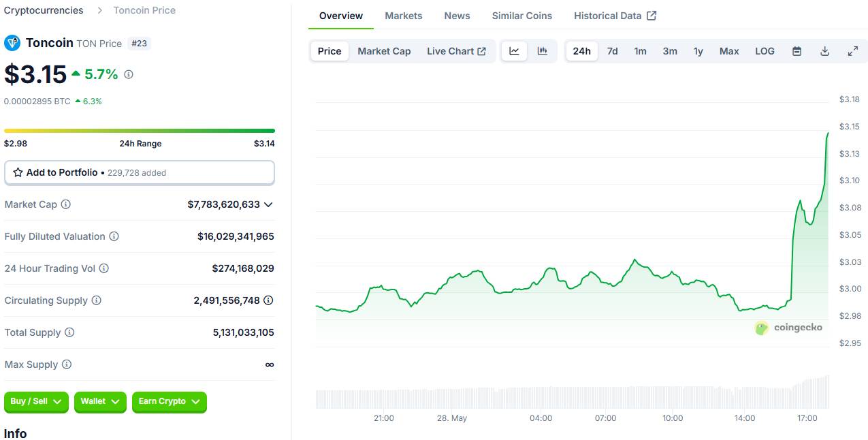The width and height of the screenshot is (868, 440).
Task: Click the Toncoin logo icon
Action: pyautogui.click(x=12, y=43)
